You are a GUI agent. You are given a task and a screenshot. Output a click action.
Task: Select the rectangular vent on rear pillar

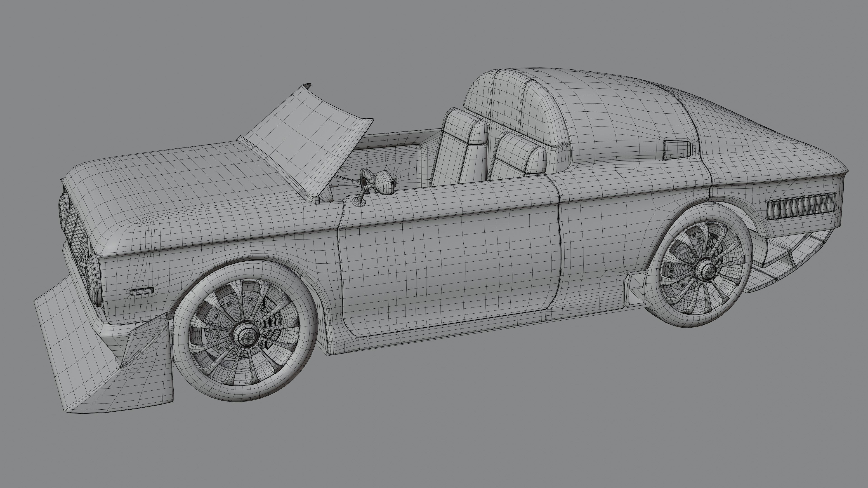click(x=677, y=150)
